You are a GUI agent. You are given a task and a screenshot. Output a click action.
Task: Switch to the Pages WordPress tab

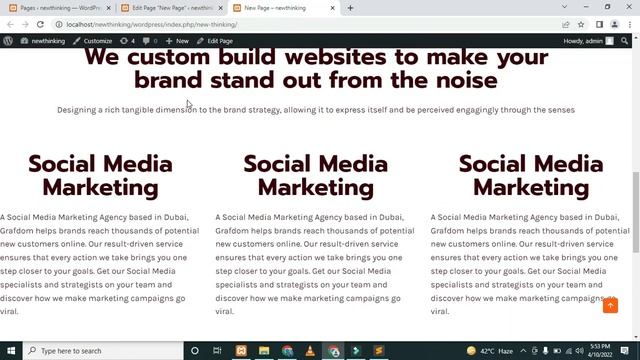(59, 8)
